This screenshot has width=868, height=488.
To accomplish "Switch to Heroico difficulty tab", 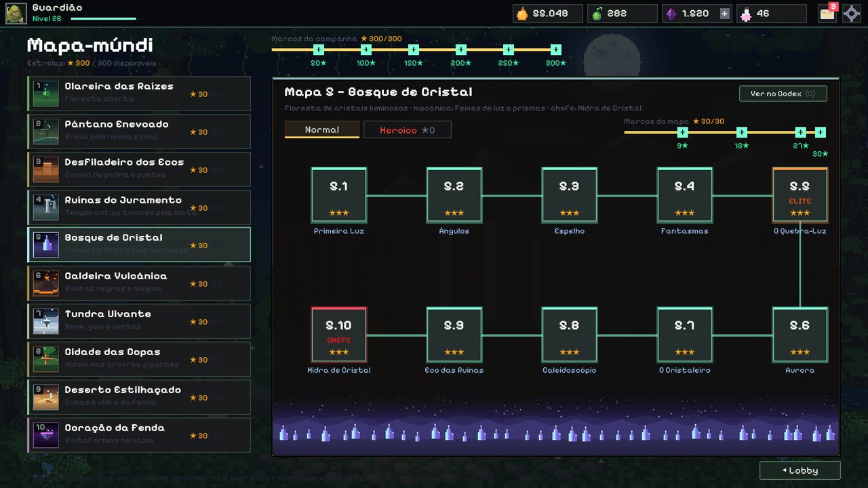I will click(x=408, y=129).
